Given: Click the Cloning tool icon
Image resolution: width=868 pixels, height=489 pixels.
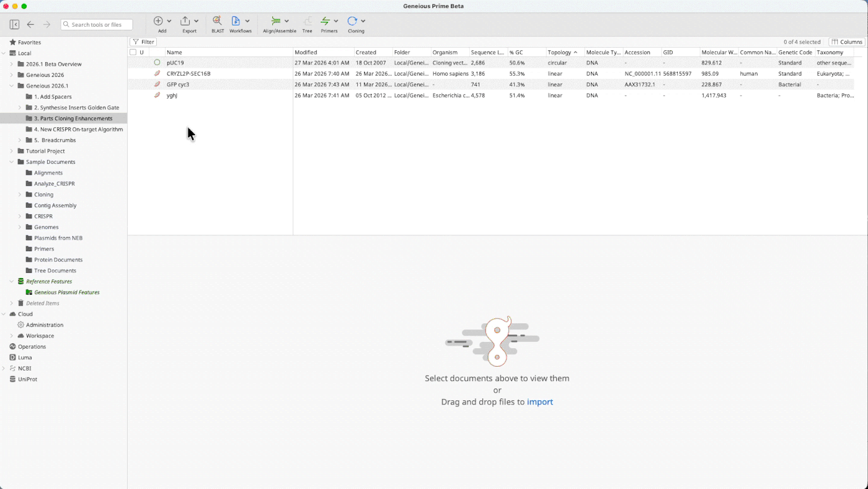Looking at the screenshot, I should [x=352, y=21].
